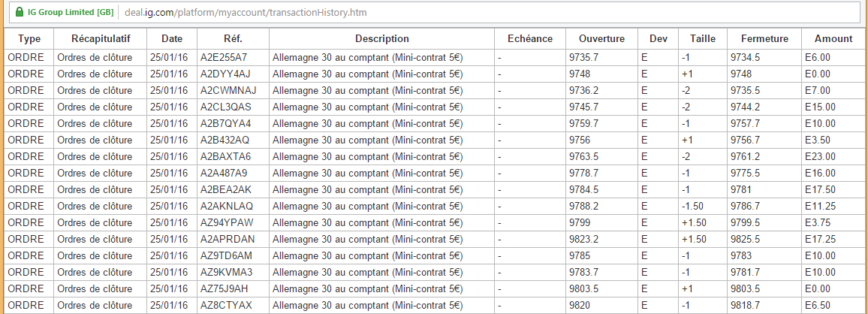
Task: Select the E23.00 amount cell
Action: pyautogui.click(x=820, y=156)
